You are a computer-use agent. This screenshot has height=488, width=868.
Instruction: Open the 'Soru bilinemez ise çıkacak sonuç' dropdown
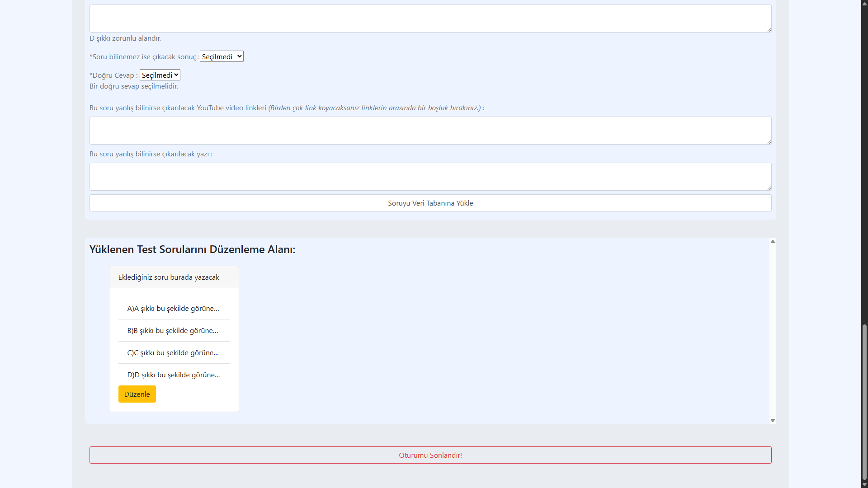[222, 56]
